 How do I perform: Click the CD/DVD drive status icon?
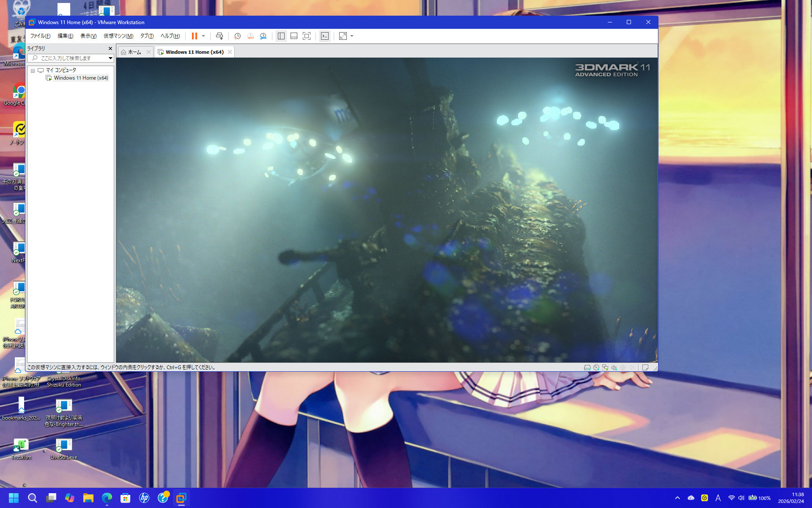tap(596, 367)
